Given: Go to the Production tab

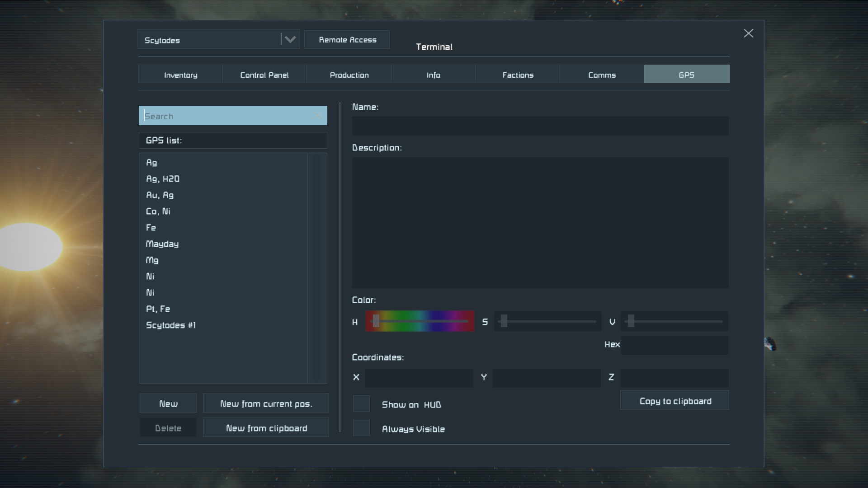Looking at the screenshot, I should tap(349, 75).
